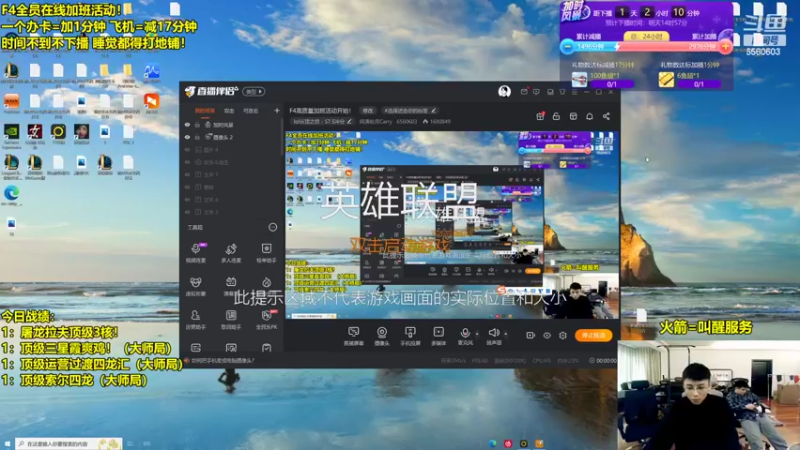
Task: Show the 图片 4 source layer
Action: (x=187, y=150)
